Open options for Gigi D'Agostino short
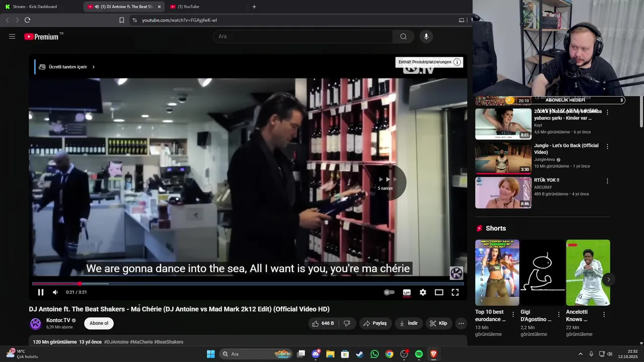The image size is (644, 362). tap(558, 314)
